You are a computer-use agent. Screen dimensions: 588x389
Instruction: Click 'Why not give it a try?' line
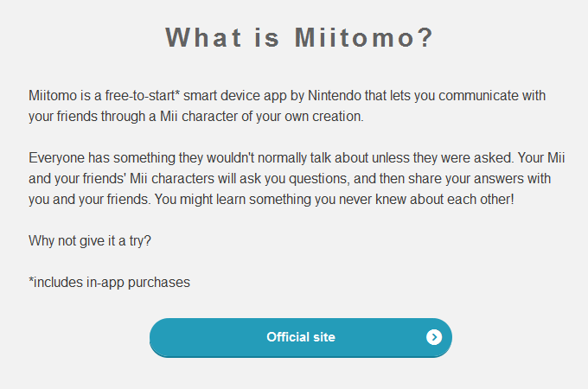pyautogui.click(x=90, y=240)
